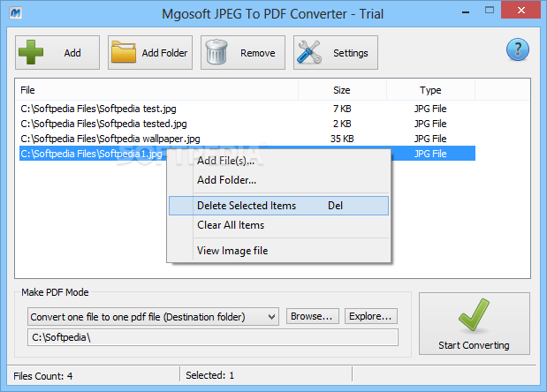
Task: Click the Start Converting label
Action: point(474,345)
